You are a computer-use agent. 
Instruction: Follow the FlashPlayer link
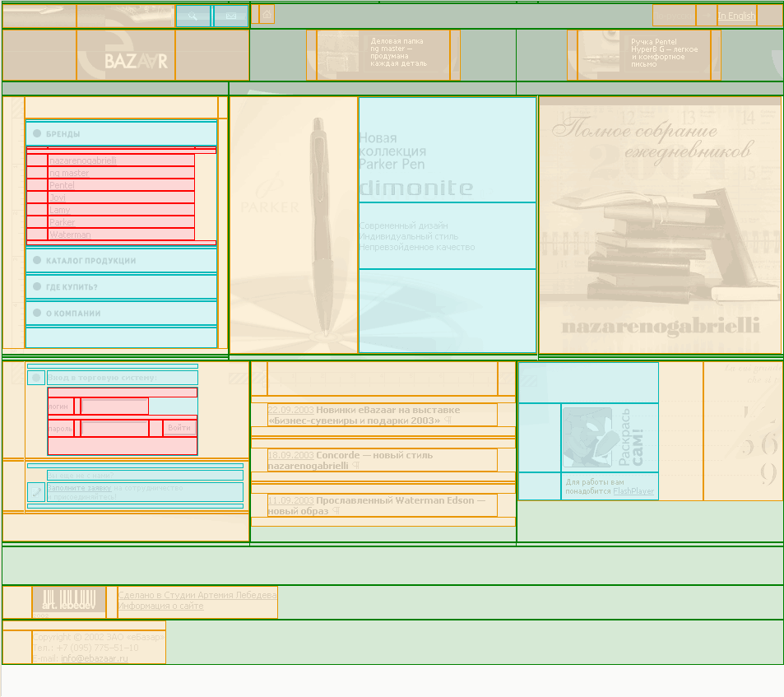(633, 491)
